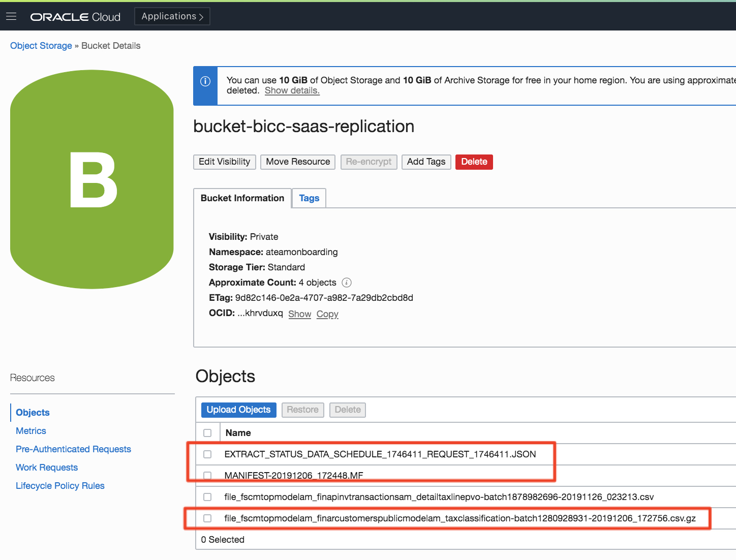Click the Visibility Private value

click(264, 237)
